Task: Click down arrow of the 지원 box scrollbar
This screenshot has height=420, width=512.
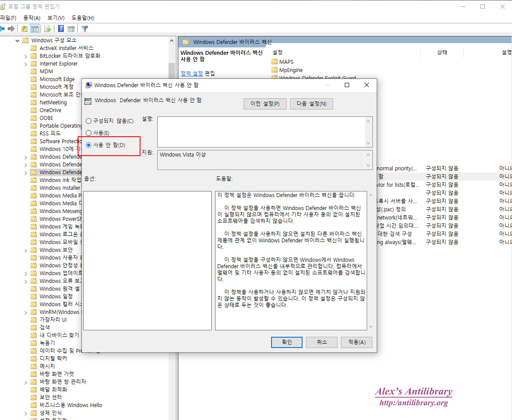Action: click(x=368, y=165)
